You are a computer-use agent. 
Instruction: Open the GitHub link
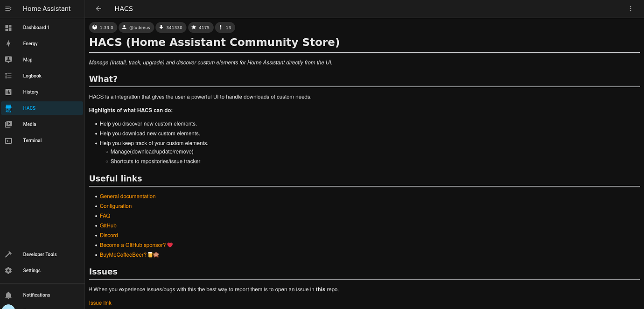click(x=108, y=226)
